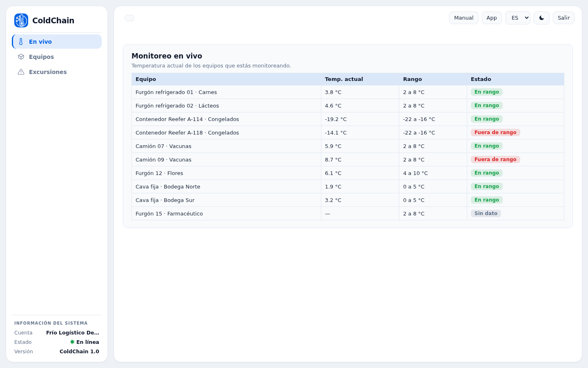Click the App button
The image size is (588, 368).
pyautogui.click(x=492, y=18)
